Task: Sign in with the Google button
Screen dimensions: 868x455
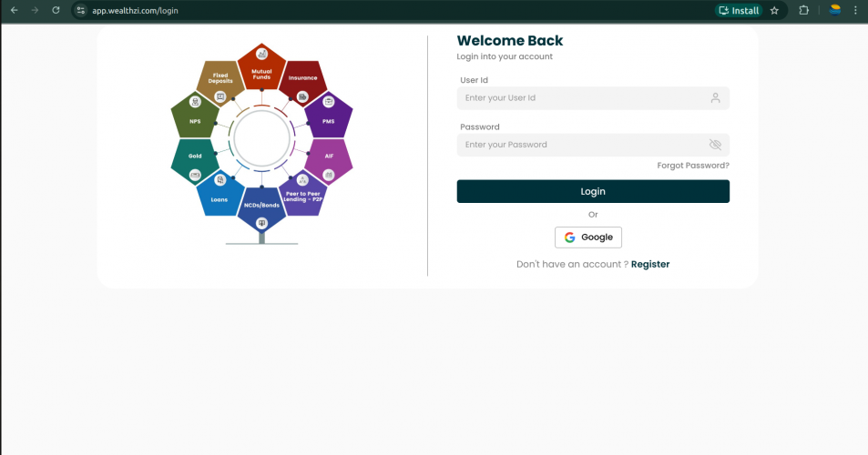Action: coord(587,238)
